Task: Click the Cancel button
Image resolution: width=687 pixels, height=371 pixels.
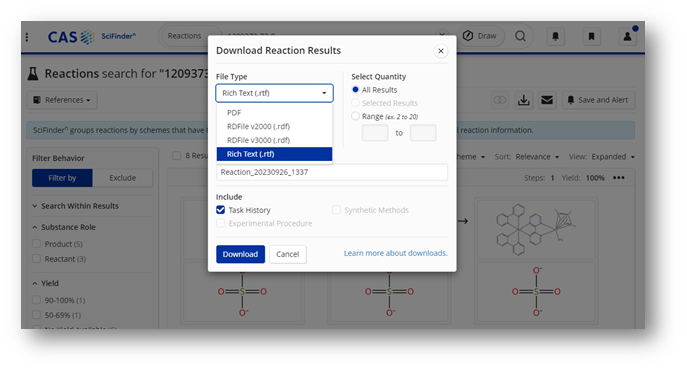Action: [287, 254]
